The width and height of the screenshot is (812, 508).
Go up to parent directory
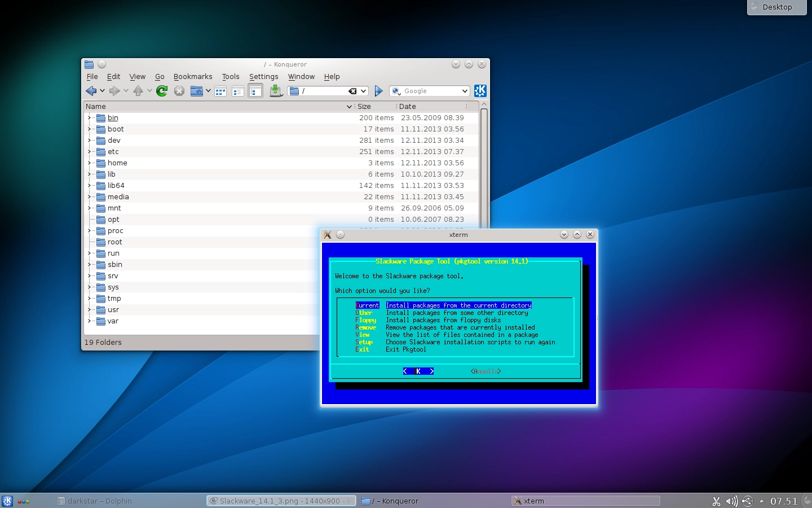click(x=139, y=90)
